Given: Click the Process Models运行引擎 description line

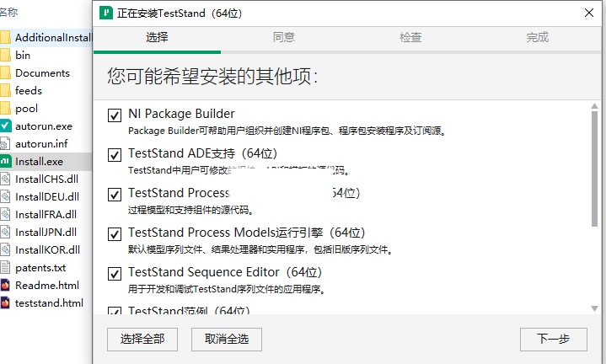Looking at the screenshot, I should coord(261,249).
